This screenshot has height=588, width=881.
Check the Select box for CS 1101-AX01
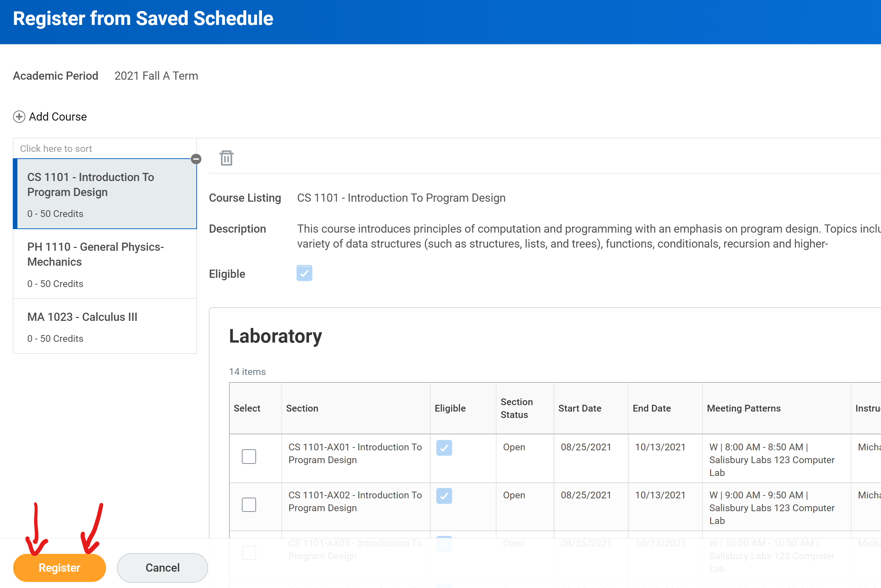pos(249,456)
